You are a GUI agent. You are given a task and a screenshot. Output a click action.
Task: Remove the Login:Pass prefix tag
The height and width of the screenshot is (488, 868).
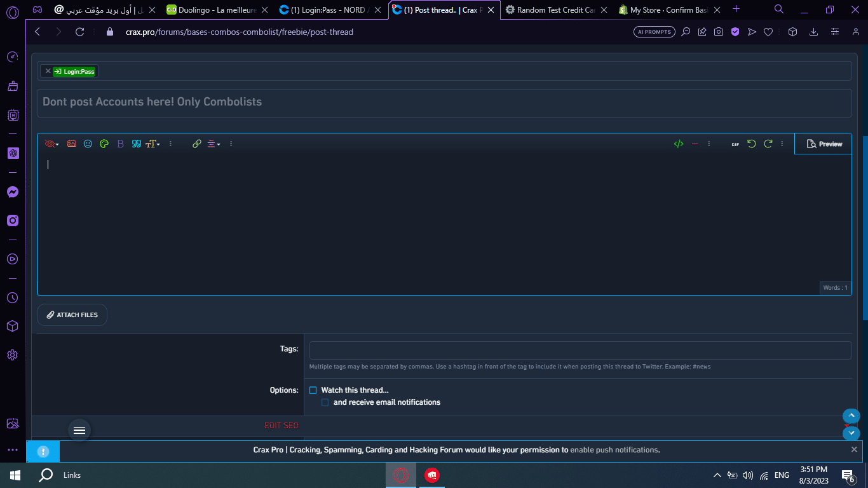pyautogui.click(x=48, y=71)
